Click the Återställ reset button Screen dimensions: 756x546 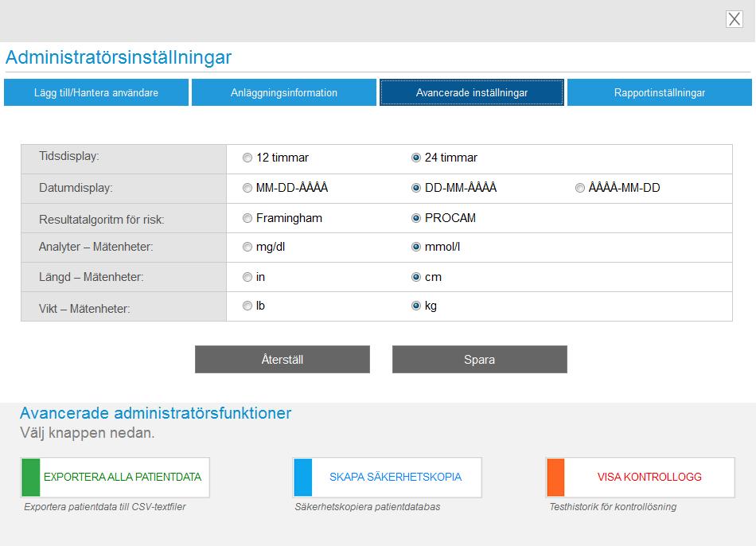point(282,359)
